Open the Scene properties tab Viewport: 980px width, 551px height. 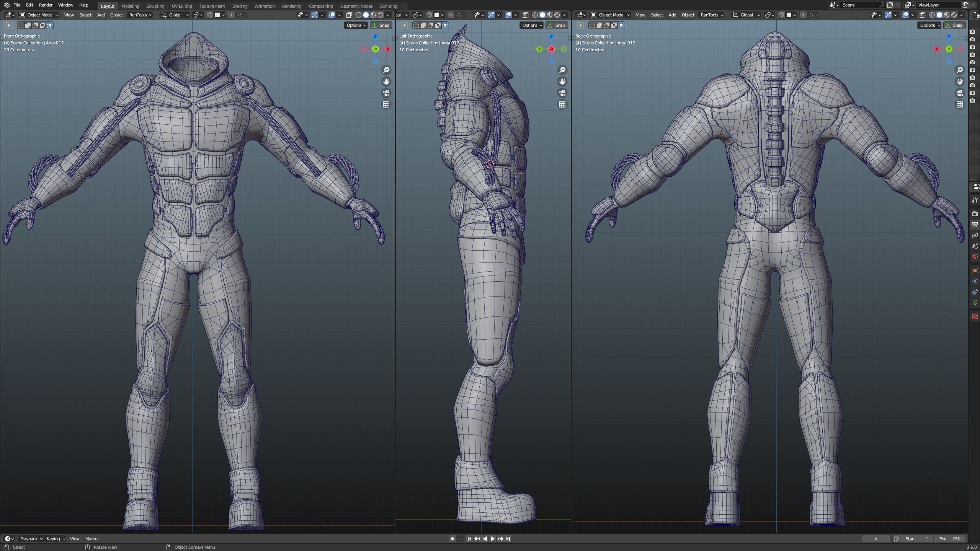click(975, 246)
